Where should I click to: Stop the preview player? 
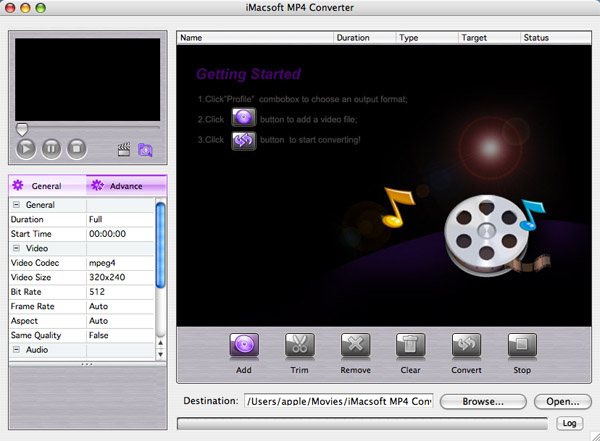(76, 149)
